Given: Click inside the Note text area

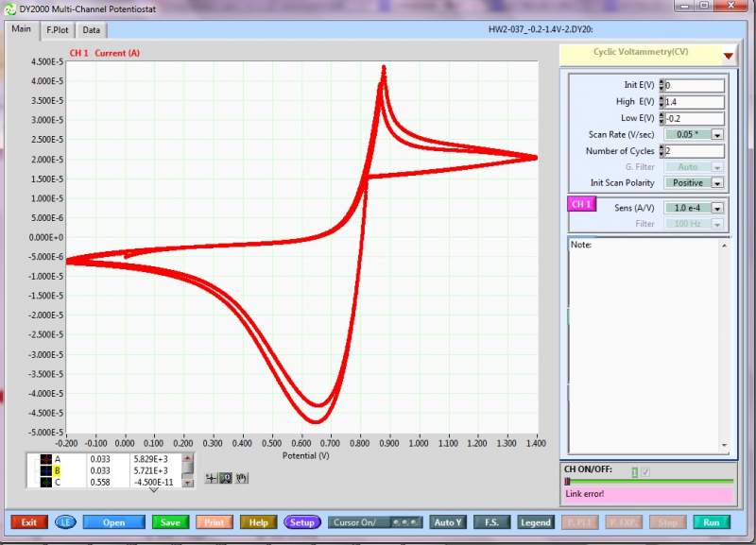Looking at the screenshot, I should click(x=644, y=345).
